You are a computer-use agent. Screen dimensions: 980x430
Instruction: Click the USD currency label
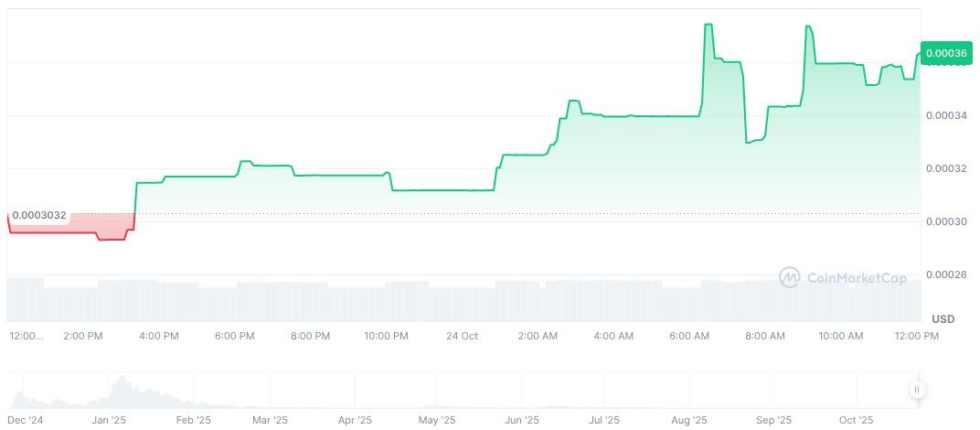pos(943,318)
